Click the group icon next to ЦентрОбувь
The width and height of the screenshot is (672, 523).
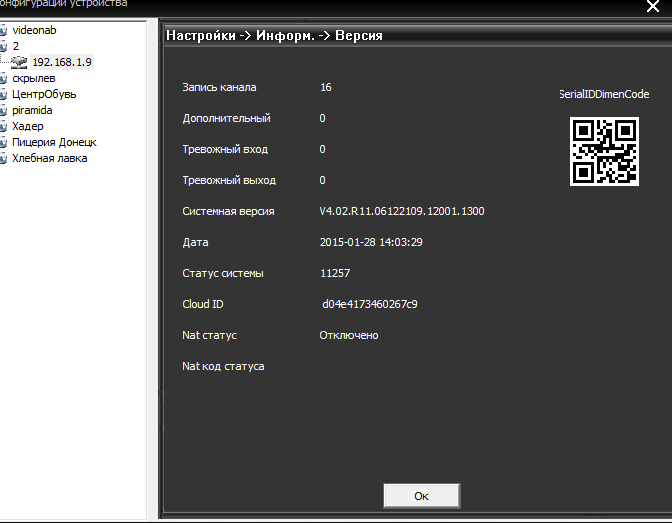[3, 94]
